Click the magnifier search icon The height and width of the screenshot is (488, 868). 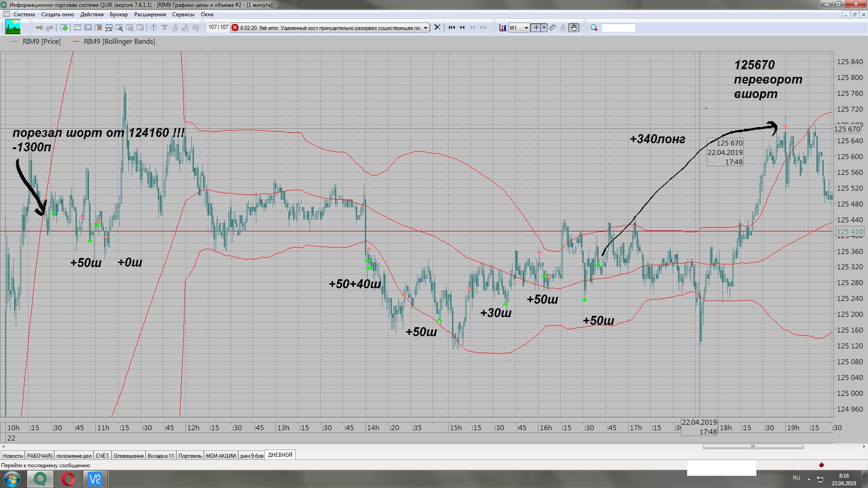click(x=594, y=28)
